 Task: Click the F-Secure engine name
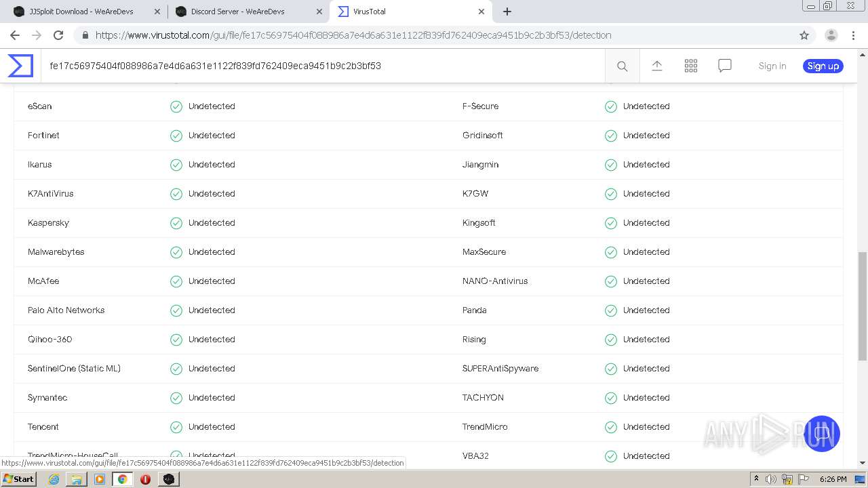(481, 106)
